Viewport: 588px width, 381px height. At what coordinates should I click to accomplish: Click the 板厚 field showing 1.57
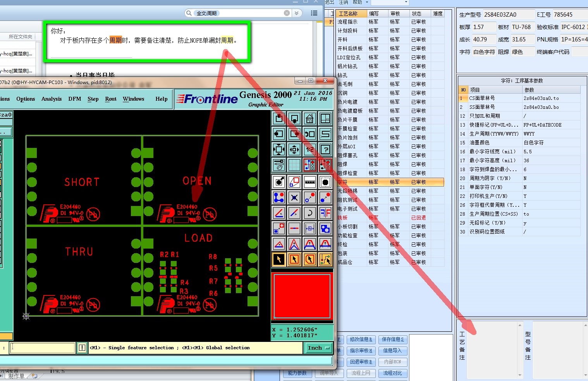click(483, 27)
